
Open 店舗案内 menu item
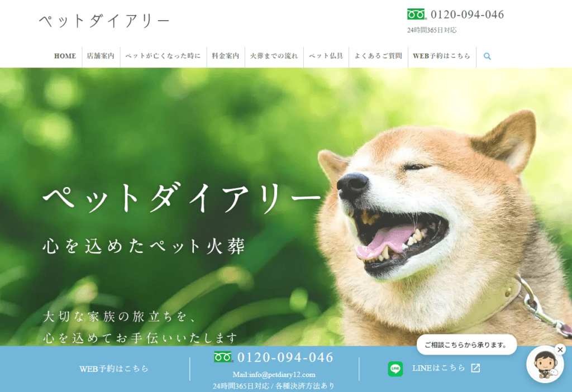point(101,56)
